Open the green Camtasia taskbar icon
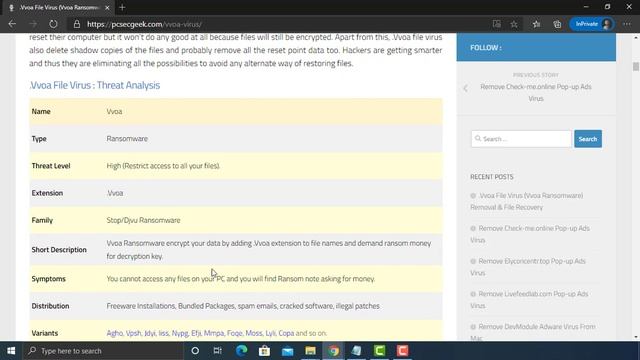 pos(380,351)
